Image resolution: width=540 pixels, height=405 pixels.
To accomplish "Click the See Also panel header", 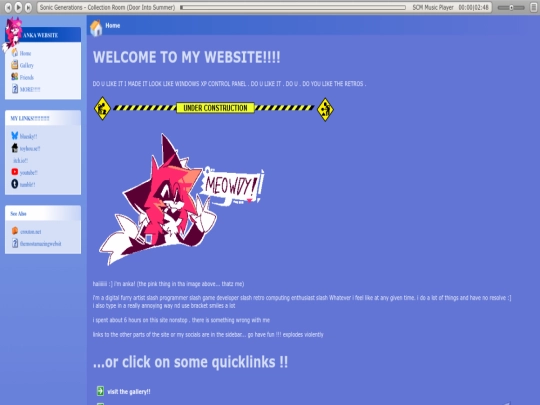I will (x=43, y=214).
